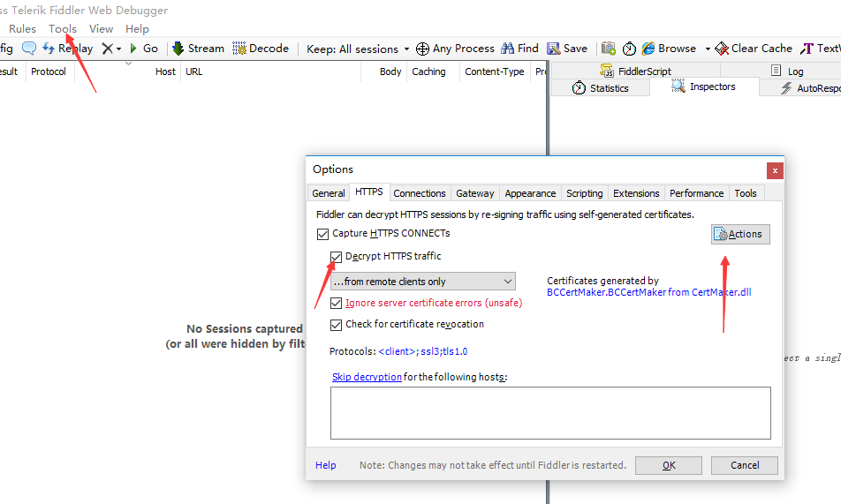This screenshot has width=841, height=504.
Task: Select the HTTPS tab in Options
Action: [x=369, y=192]
